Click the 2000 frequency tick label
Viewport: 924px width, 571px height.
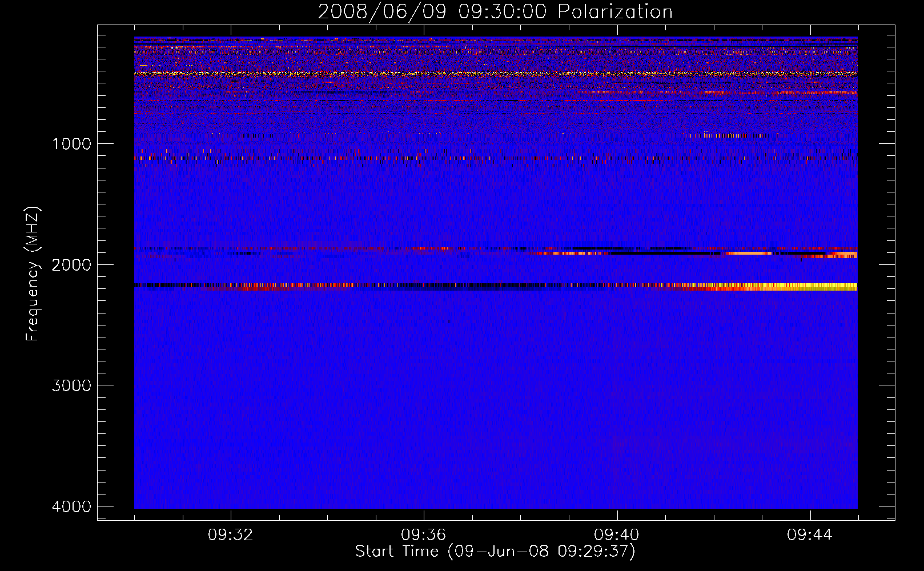pos(71,265)
